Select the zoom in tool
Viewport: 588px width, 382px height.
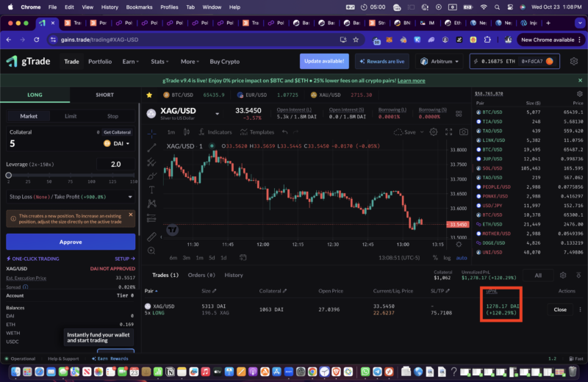point(152,251)
